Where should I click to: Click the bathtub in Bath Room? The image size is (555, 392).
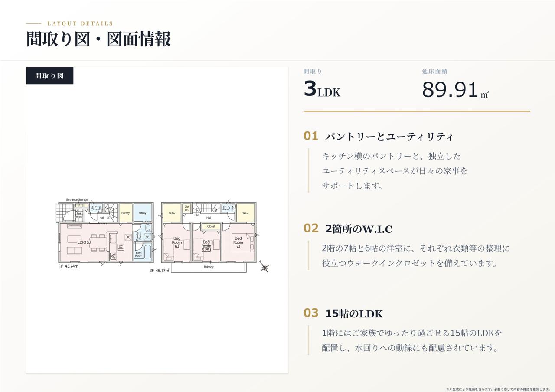click(148, 252)
